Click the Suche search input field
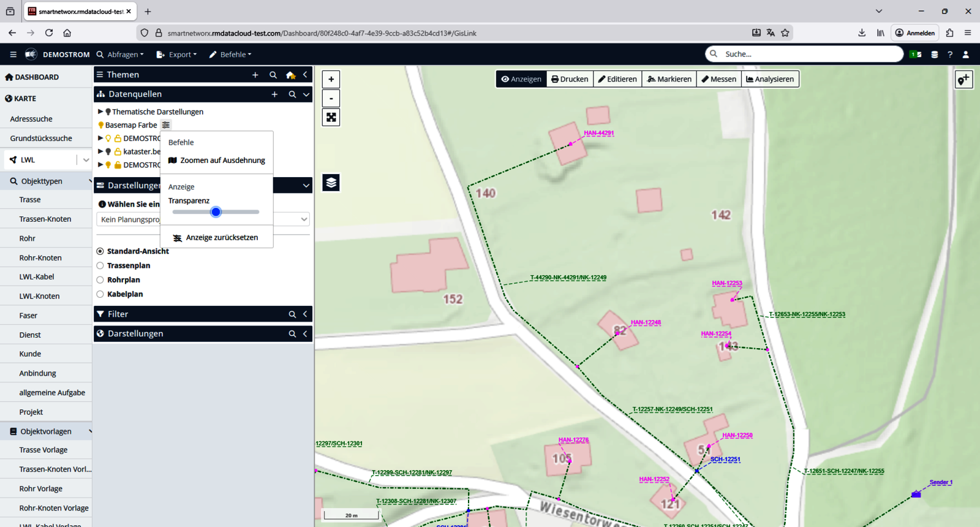The height and width of the screenshot is (527, 980). (x=809, y=54)
